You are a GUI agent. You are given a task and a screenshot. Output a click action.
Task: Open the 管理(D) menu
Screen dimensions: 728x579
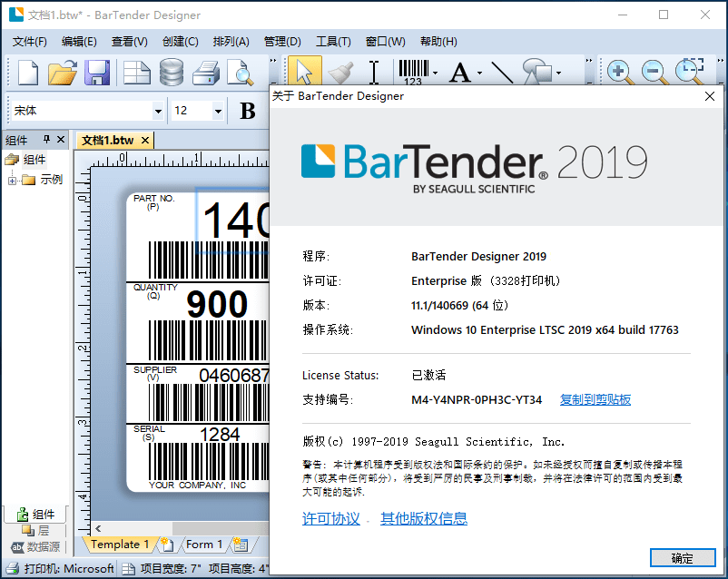(282, 42)
